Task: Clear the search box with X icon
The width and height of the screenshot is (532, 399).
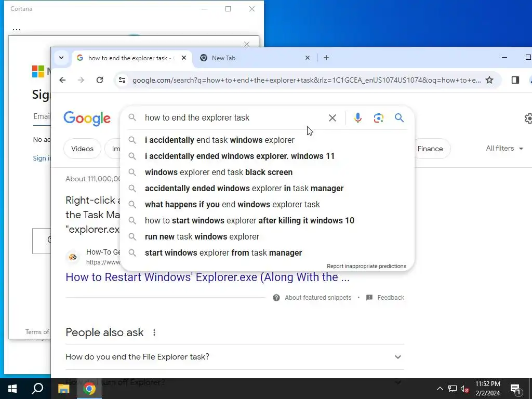Action: pos(332,118)
